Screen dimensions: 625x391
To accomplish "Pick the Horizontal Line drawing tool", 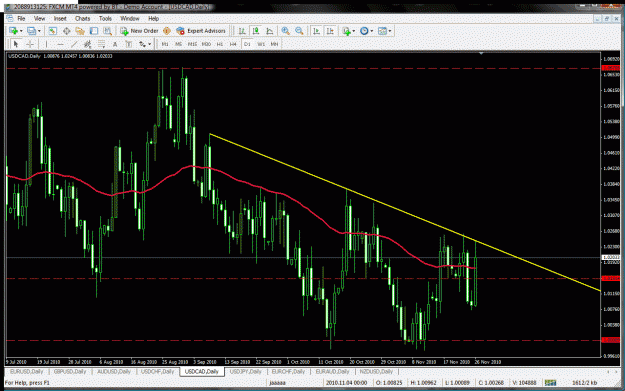I will pyautogui.click(x=60, y=44).
